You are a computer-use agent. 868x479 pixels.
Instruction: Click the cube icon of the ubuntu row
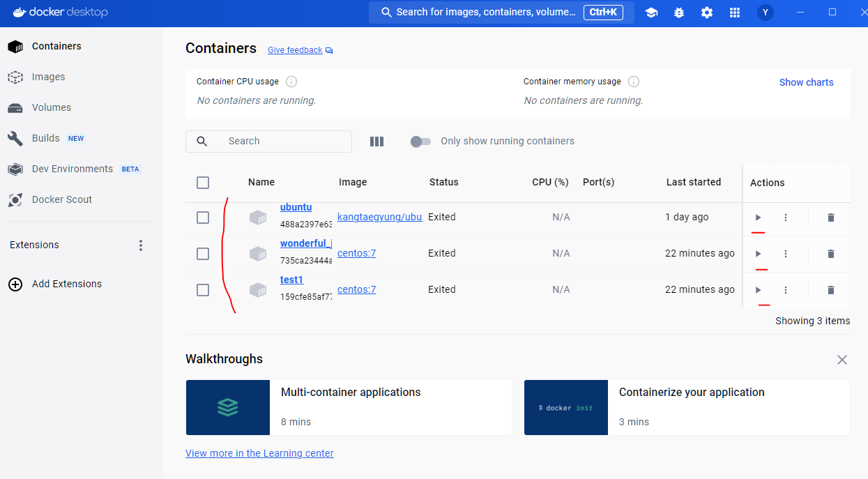[x=258, y=218]
